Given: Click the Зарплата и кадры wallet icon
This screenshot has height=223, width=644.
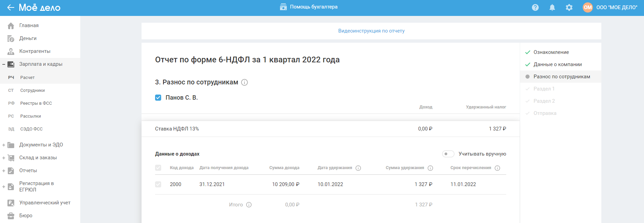Looking at the screenshot, I should click(x=11, y=64).
